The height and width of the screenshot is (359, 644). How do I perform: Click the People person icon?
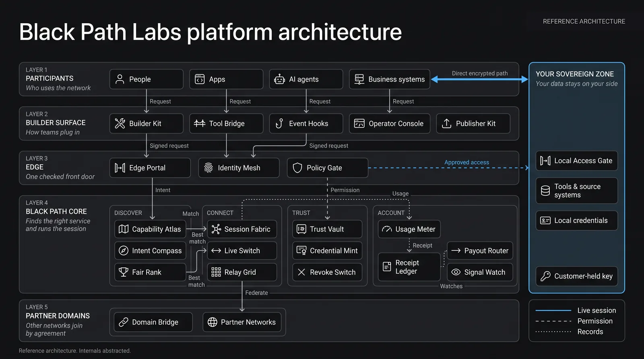point(120,79)
